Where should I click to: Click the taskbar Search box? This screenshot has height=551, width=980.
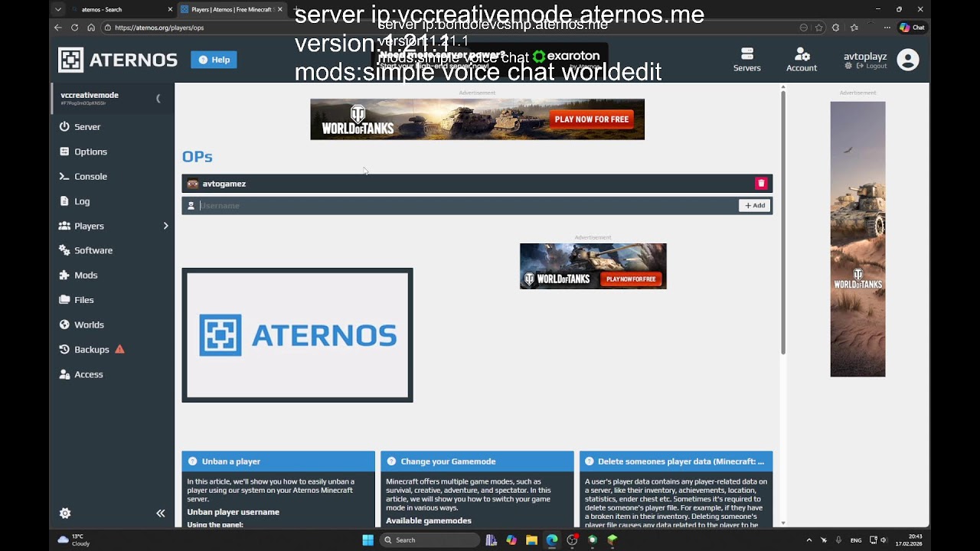click(x=431, y=540)
